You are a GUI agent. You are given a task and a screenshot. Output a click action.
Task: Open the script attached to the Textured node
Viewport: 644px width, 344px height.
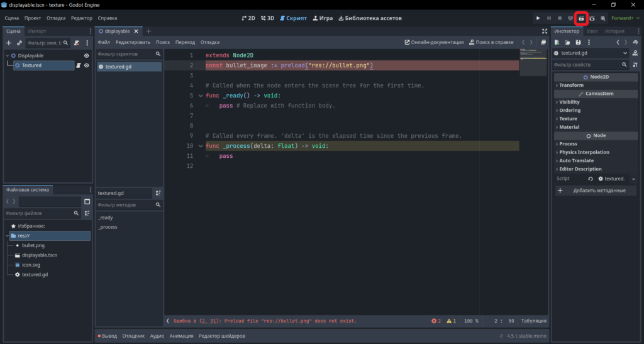pyautogui.click(x=78, y=65)
